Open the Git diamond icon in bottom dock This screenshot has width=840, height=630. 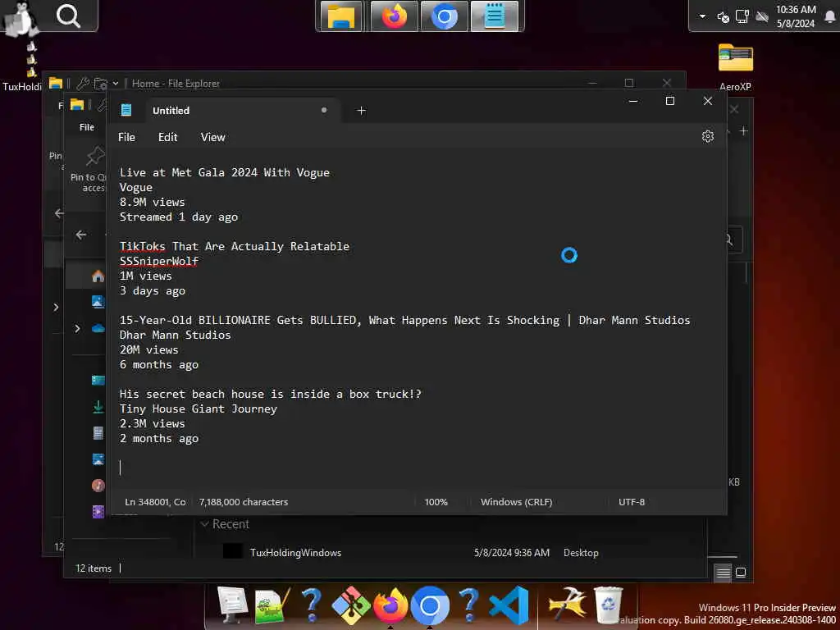click(x=351, y=606)
